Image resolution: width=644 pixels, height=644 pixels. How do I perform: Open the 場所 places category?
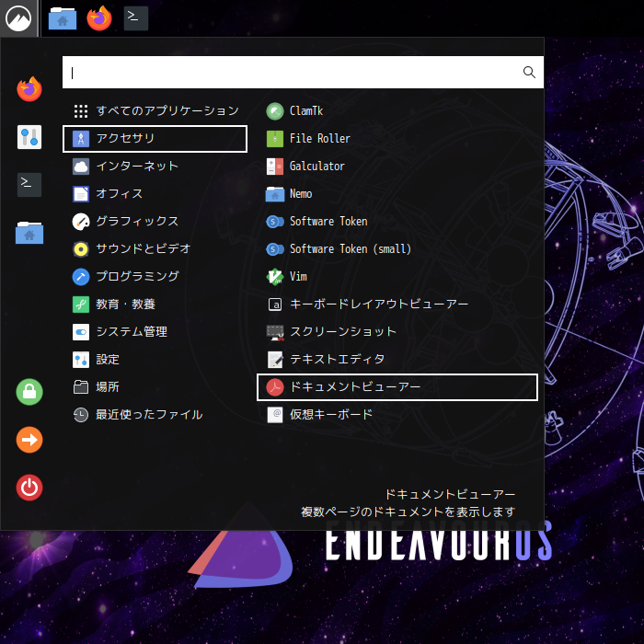click(155, 387)
